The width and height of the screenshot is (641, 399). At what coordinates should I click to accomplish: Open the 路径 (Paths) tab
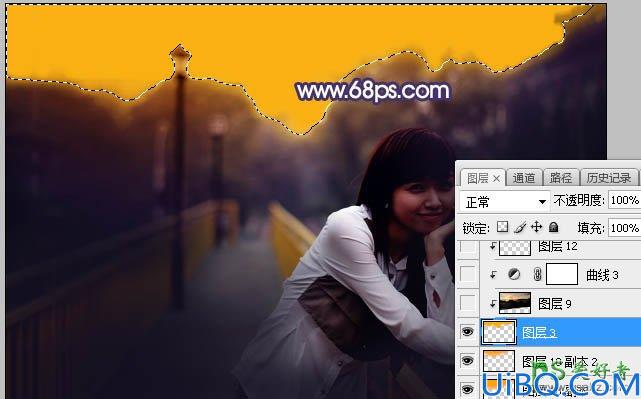pos(560,178)
